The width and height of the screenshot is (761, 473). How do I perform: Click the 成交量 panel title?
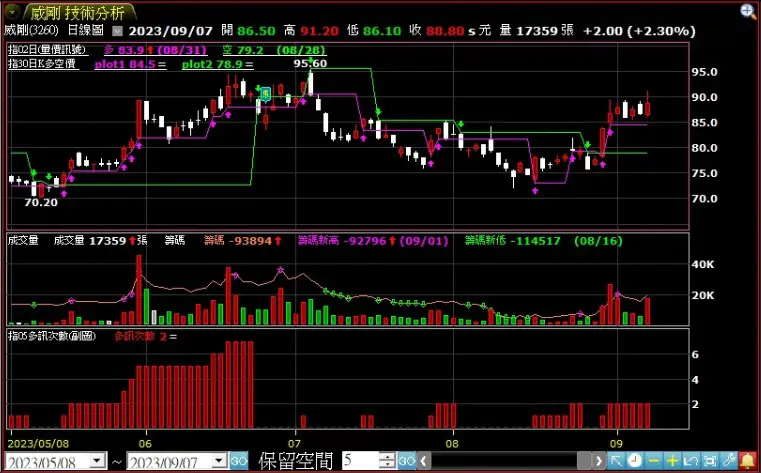point(23,240)
